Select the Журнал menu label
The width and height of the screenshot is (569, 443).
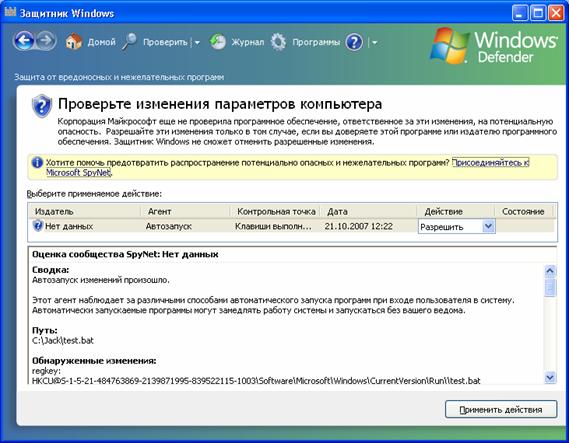coord(247,42)
